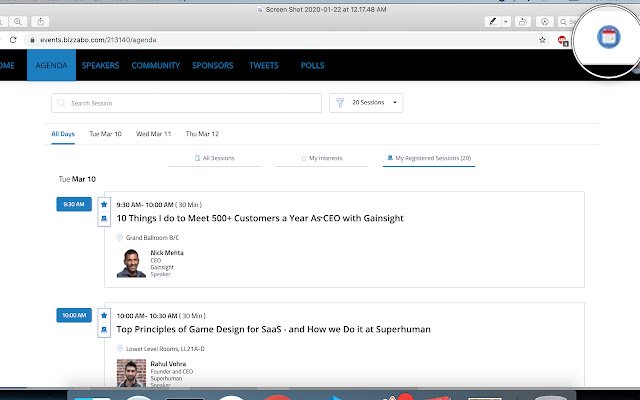Select the Thu Mar 12 day tab
This screenshot has height=400, width=640.
pos(202,134)
